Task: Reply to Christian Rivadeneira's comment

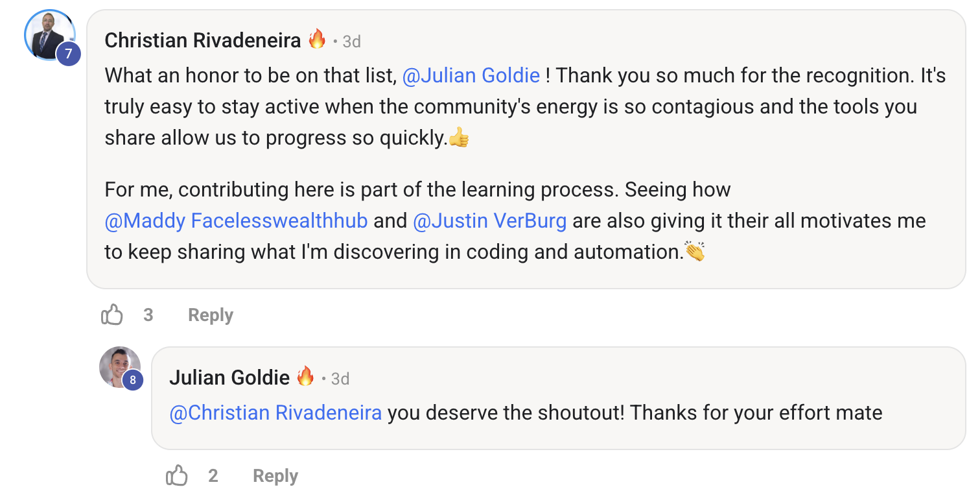Action: 210,315
